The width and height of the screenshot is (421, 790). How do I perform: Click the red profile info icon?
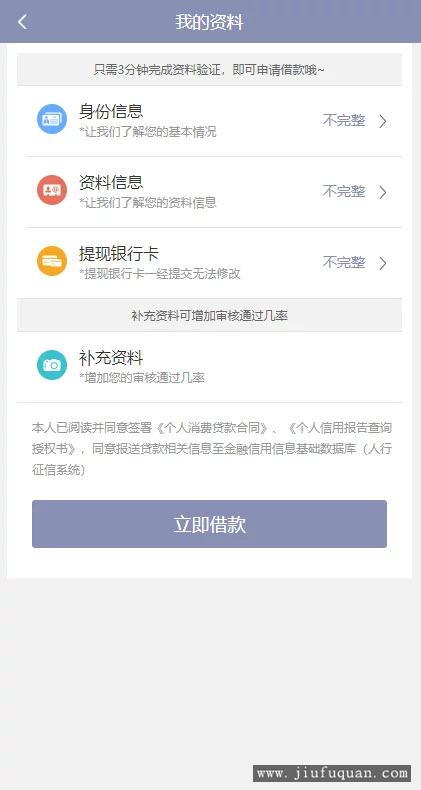[52, 190]
